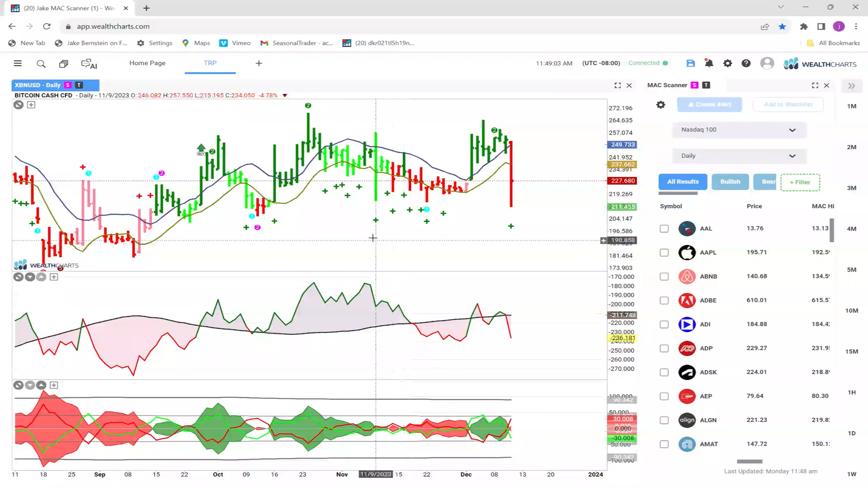
Task: Hide the middle oscillator pane indicator
Action: point(18,277)
